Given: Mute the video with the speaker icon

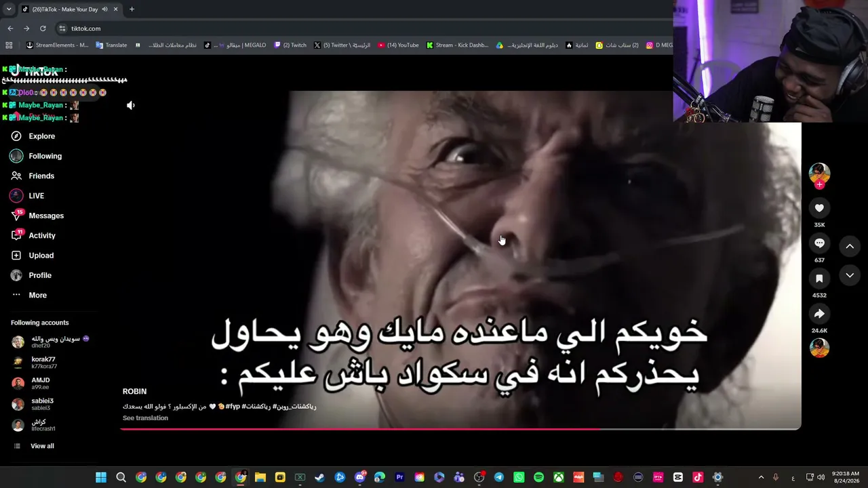Looking at the screenshot, I should (x=131, y=106).
